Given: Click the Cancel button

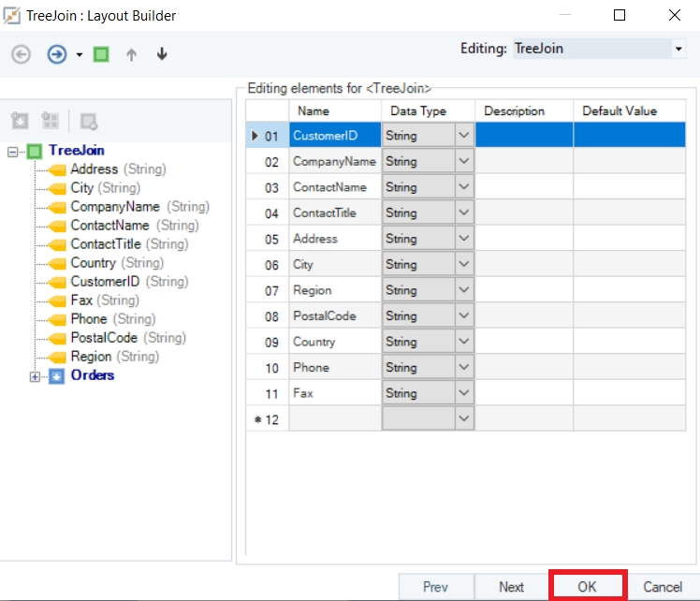Looking at the screenshot, I should point(663,587).
